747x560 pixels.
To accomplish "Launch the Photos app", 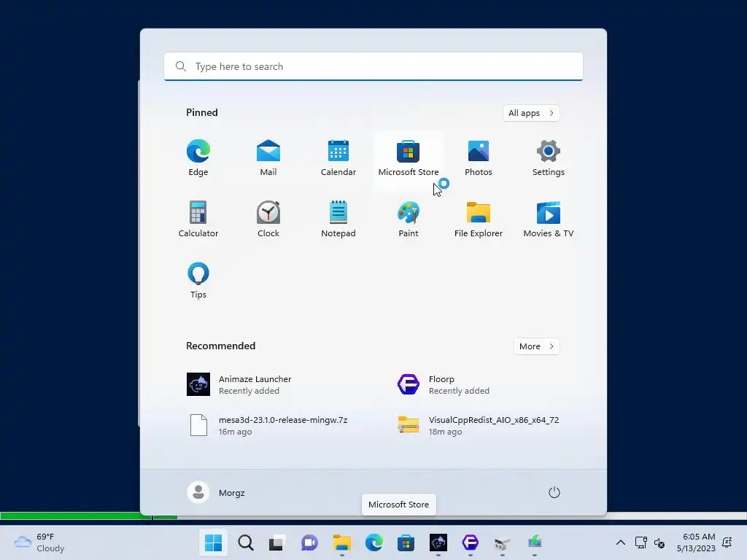I will tap(479, 158).
